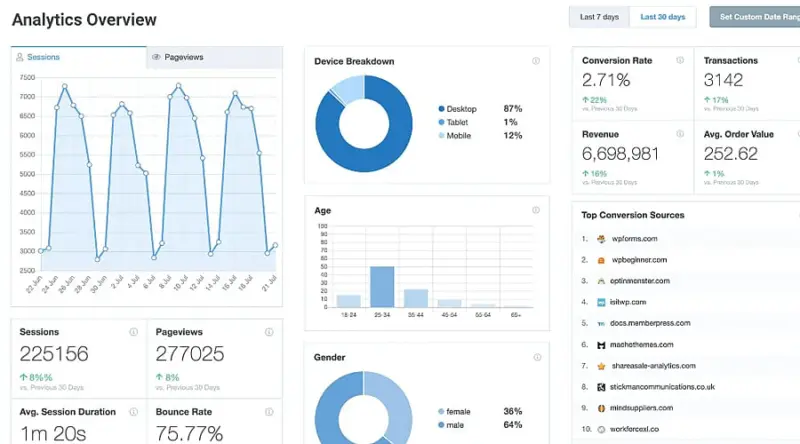
Task: Click the isitwp.com favicon
Action: click(x=601, y=302)
